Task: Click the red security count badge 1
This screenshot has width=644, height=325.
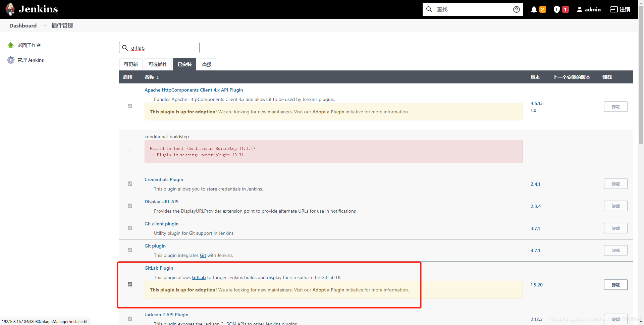Action: 566,9
